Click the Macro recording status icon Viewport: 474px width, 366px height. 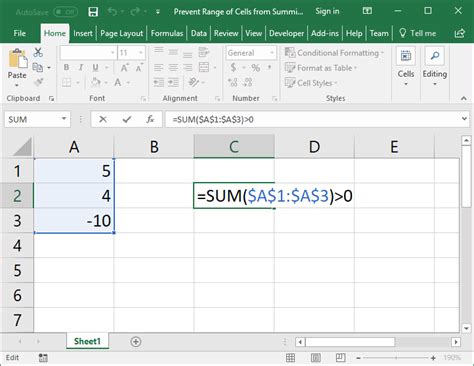coord(43,358)
